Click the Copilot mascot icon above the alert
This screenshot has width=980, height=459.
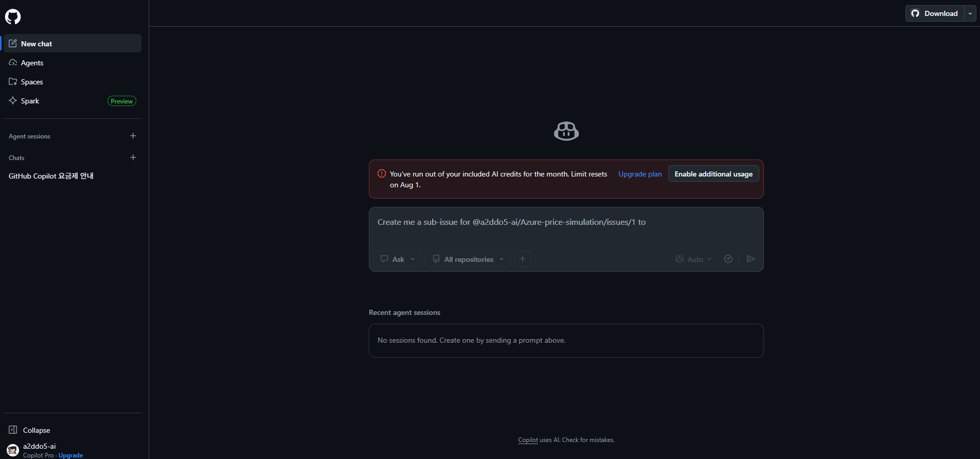point(566,131)
